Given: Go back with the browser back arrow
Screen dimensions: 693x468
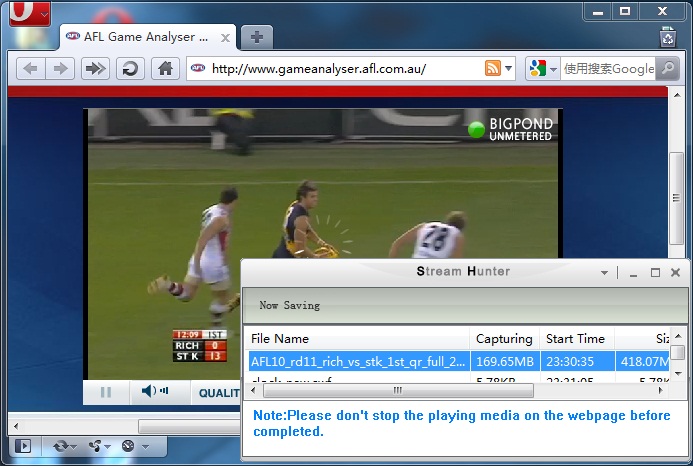Looking at the screenshot, I should [30, 68].
